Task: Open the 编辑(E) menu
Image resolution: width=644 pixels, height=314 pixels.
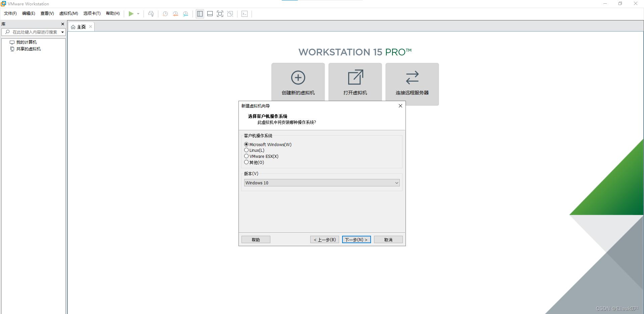Action: coord(29,13)
